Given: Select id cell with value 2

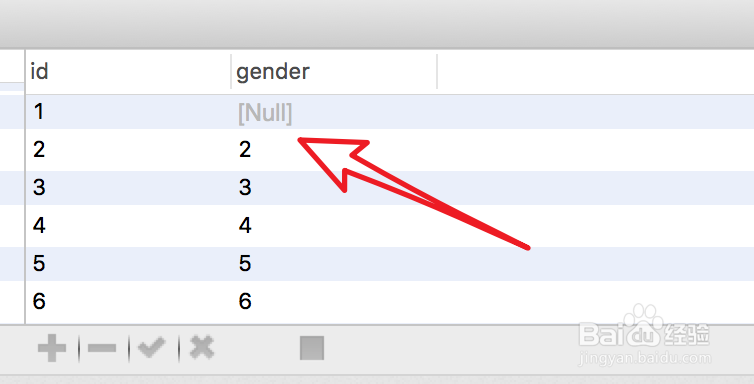Looking at the screenshot, I should point(128,149).
